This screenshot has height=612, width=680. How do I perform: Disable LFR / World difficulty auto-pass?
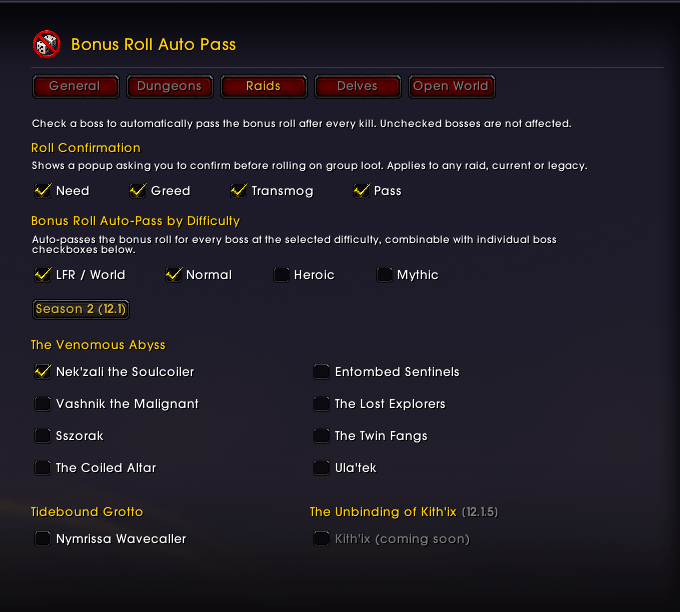coord(42,275)
